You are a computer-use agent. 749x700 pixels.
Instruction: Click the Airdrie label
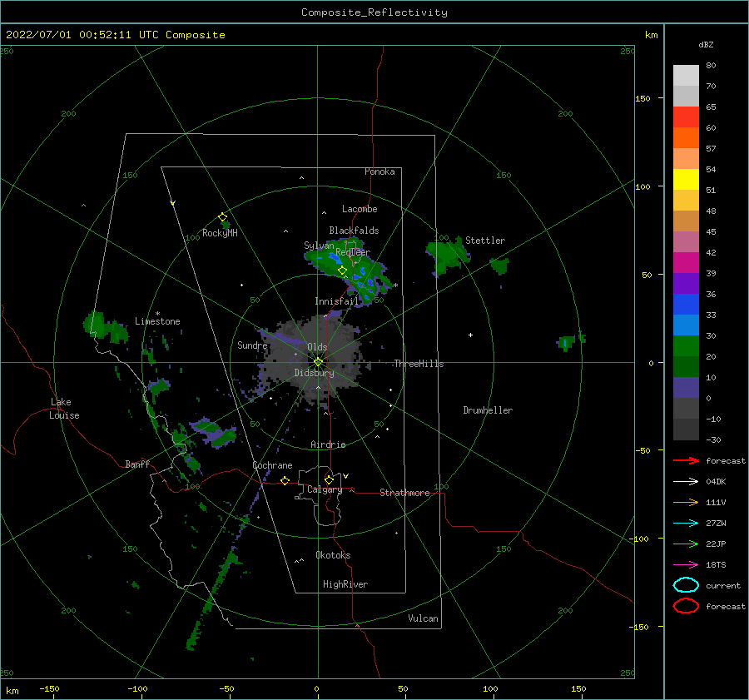(x=328, y=444)
